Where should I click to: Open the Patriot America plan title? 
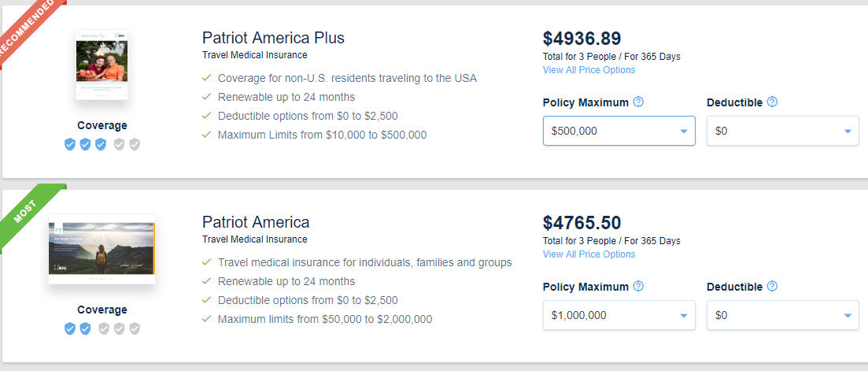pyautogui.click(x=256, y=222)
